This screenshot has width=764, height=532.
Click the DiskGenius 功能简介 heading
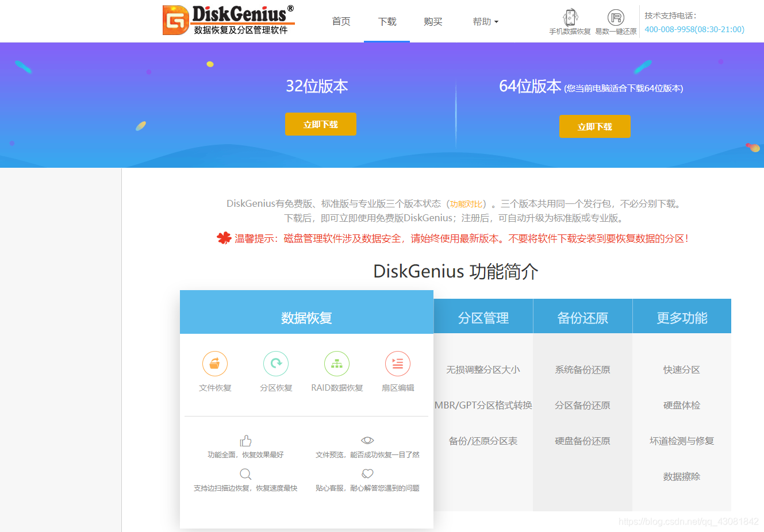(456, 271)
